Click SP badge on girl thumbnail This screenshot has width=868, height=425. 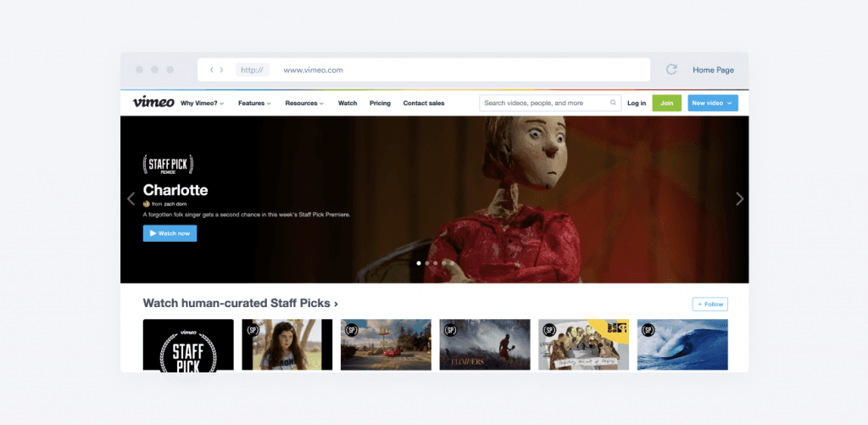[253, 330]
